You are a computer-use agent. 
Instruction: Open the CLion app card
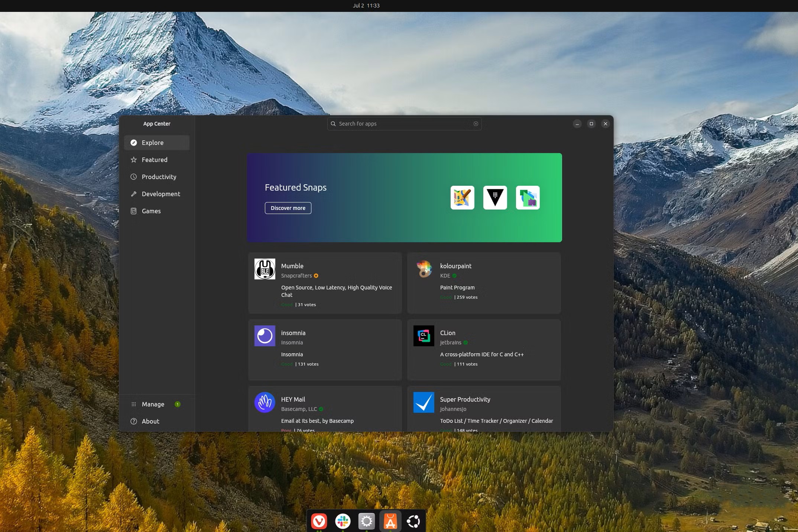point(484,349)
